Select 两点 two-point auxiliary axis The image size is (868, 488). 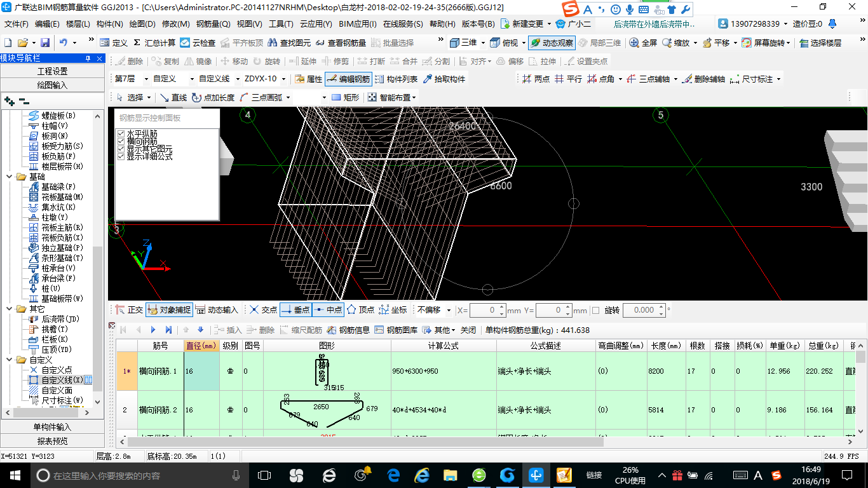click(x=536, y=79)
